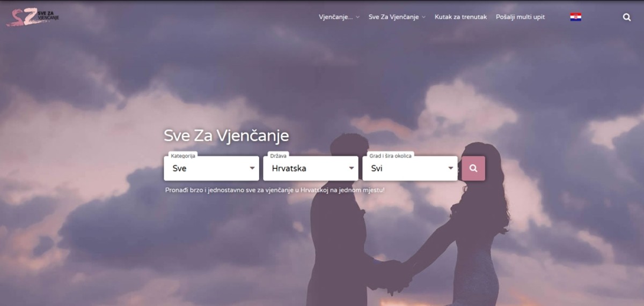Open the Grad i šira okolica dropdown
Viewport: 644px width, 306px height.
click(x=410, y=168)
